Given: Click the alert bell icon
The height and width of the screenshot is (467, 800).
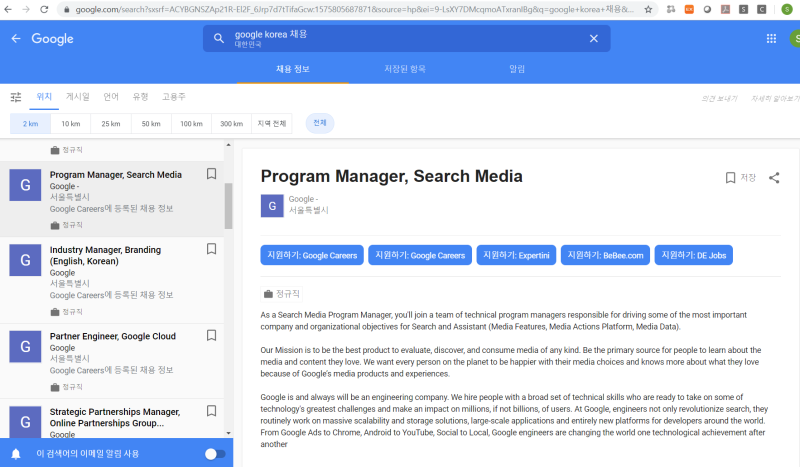Looking at the screenshot, I should (x=16, y=454).
